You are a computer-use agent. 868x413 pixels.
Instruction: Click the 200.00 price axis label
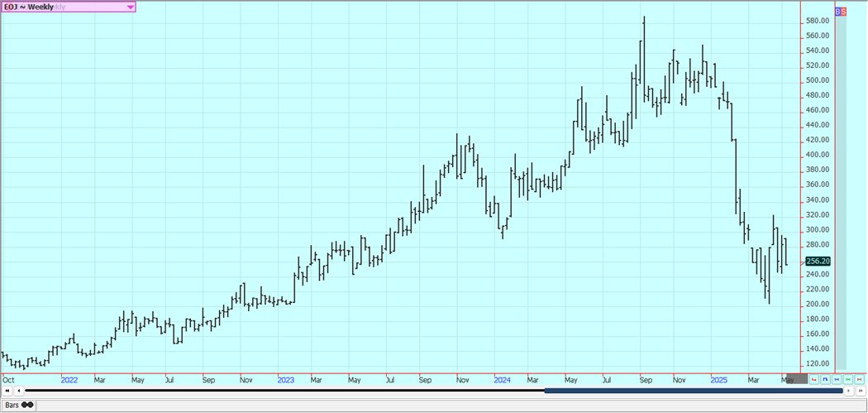click(818, 305)
